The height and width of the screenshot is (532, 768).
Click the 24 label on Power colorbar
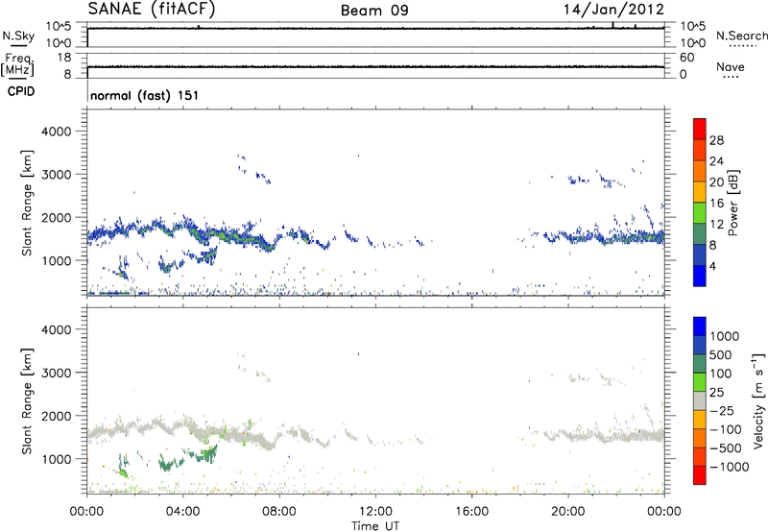[716, 161]
